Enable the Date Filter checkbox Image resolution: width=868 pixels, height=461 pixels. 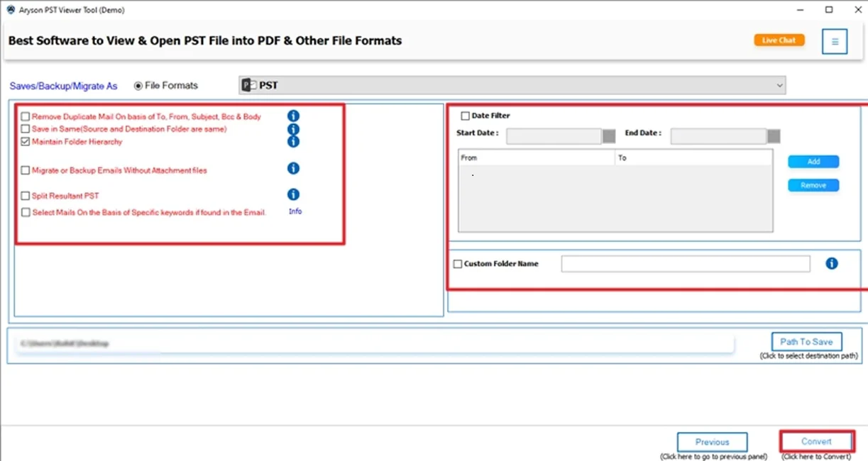(466, 116)
